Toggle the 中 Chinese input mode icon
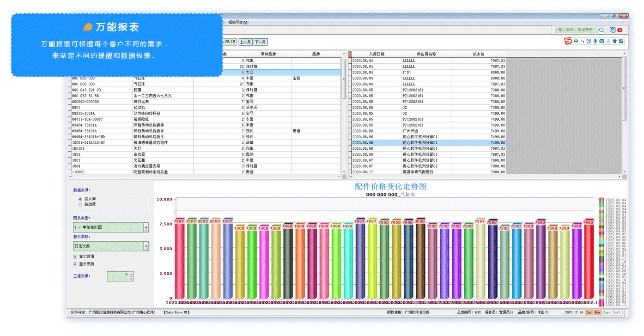 pos(576,41)
